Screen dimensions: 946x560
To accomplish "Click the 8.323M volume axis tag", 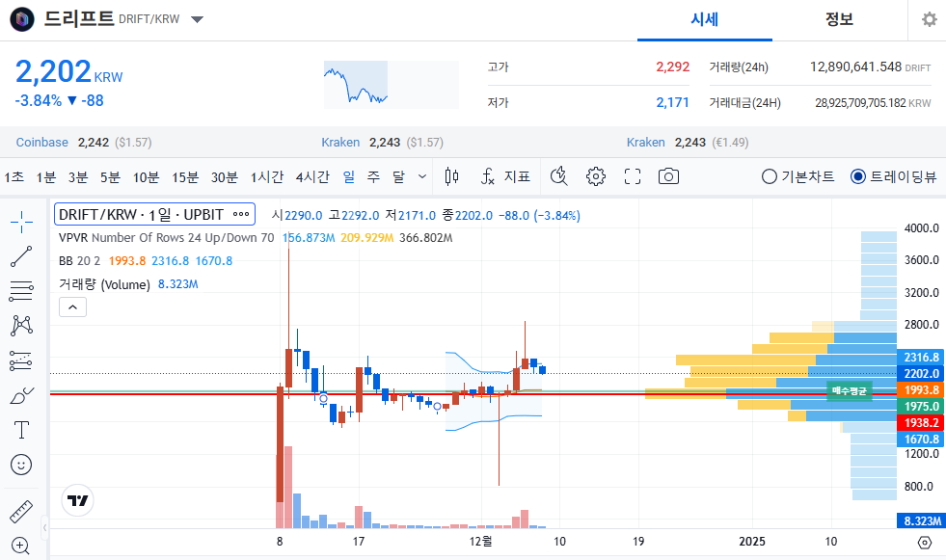I will 921,520.
